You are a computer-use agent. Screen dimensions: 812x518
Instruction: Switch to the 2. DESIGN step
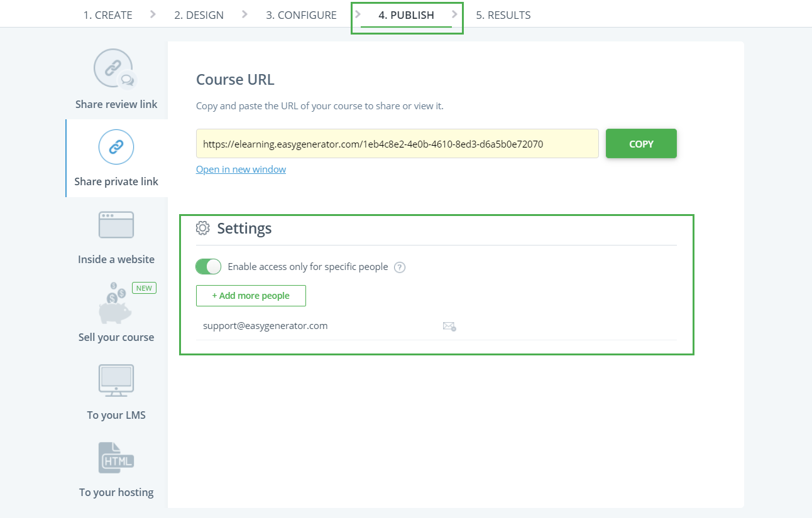coord(199,15)
